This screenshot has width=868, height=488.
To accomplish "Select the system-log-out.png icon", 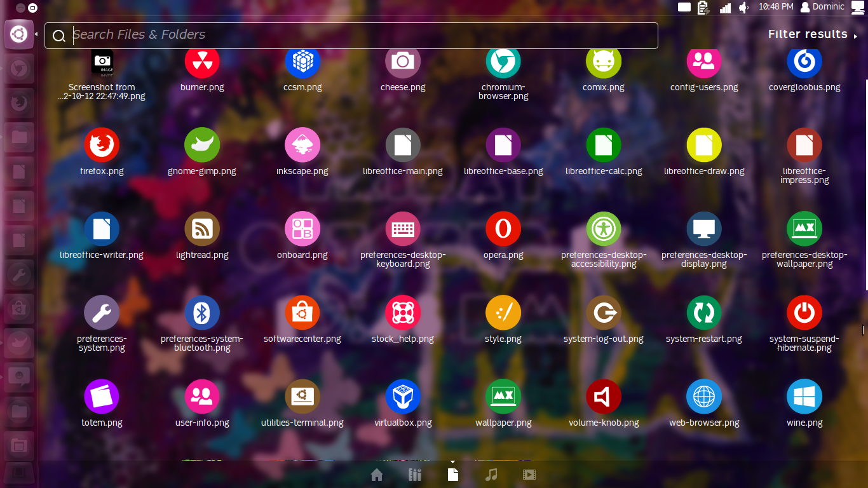I will 604,313.
